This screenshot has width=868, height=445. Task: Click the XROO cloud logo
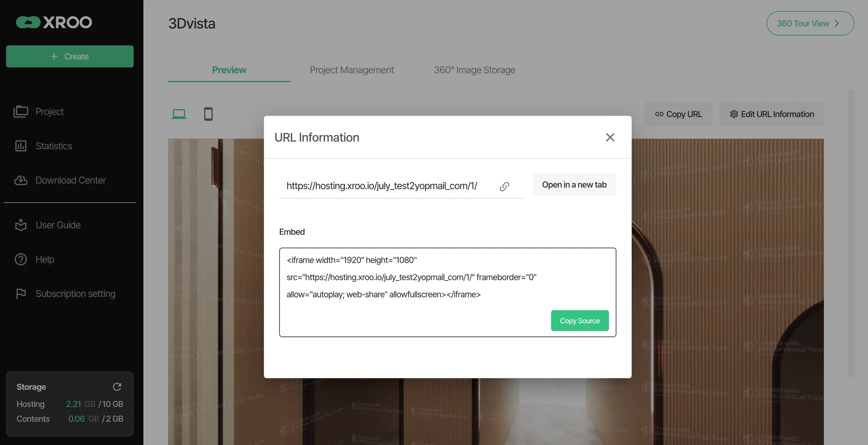(x=54, y=22)
